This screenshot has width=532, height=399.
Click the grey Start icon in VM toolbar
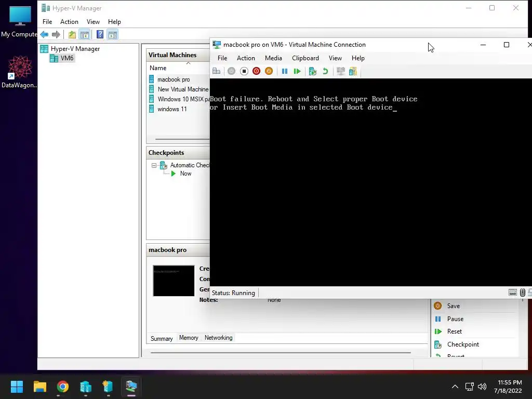pyautogui.click(x=231, y=71)
